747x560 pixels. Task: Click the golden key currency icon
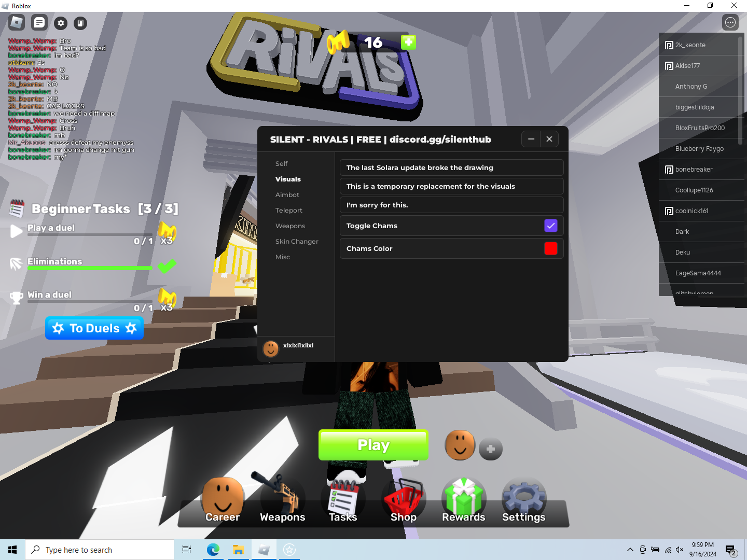[339, 43]
